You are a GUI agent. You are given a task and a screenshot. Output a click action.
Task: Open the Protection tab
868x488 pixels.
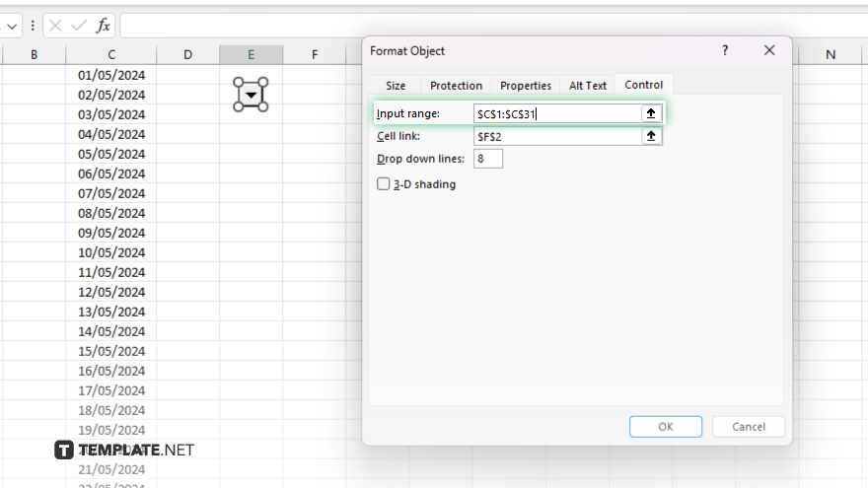(x=456, y=86)
